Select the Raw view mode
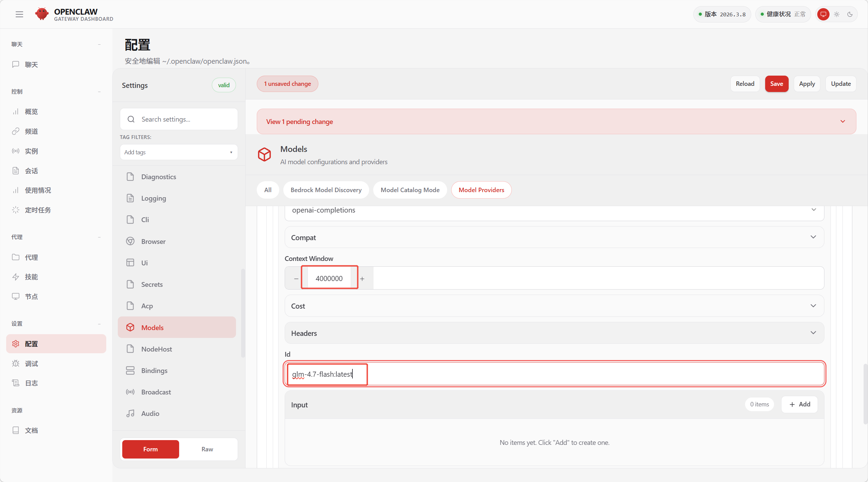This screenshot has height=482, width=868. pyautogui.click(x=207, y=449)
